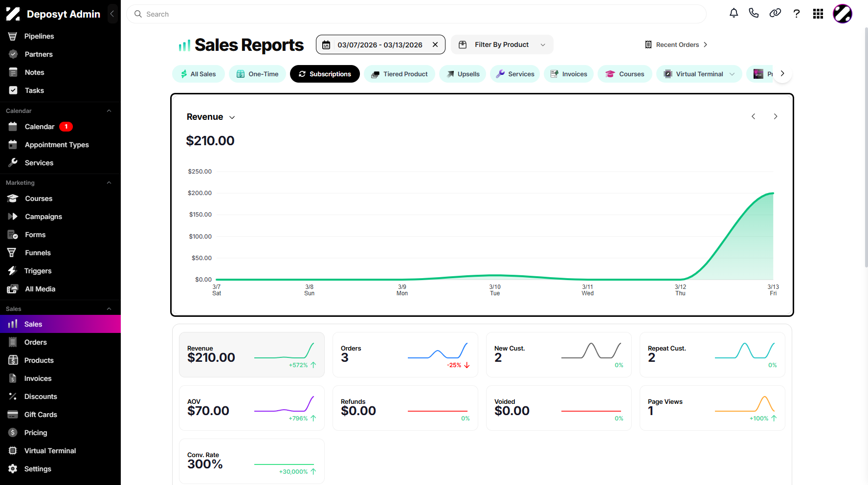Collapse the sidebar with the chevron
The height and width of the screenshot is (485, 868).
coord(112,14)
